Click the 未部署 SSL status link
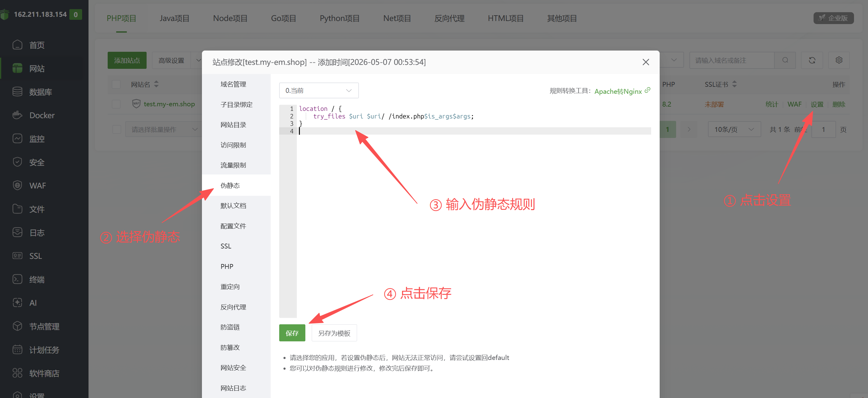This screenshot has height=398, width=868. click(714, 104)
